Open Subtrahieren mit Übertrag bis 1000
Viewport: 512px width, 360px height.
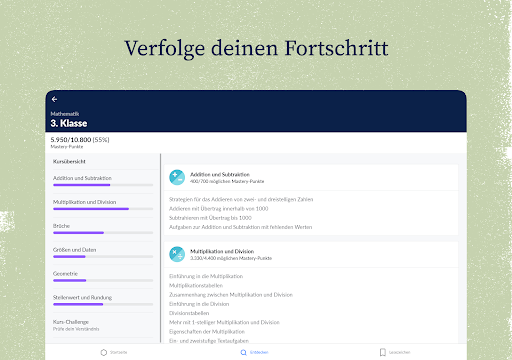click(x=210, y=218)
